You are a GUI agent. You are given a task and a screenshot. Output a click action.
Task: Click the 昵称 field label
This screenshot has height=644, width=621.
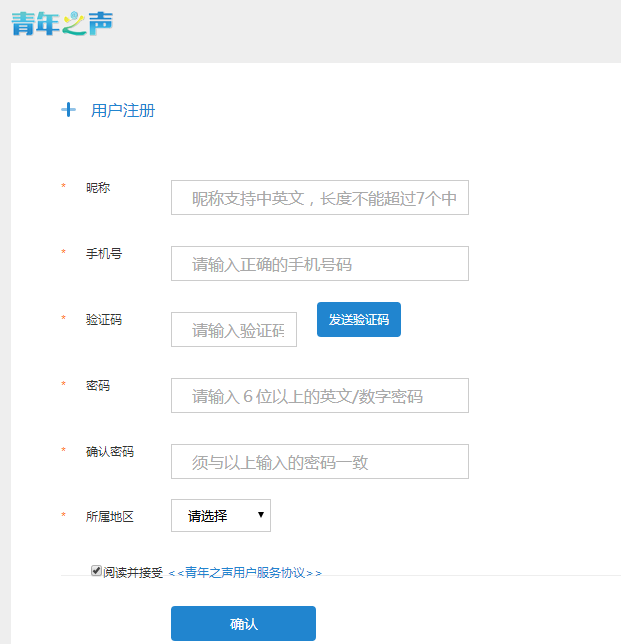click(x=98, y=187)
